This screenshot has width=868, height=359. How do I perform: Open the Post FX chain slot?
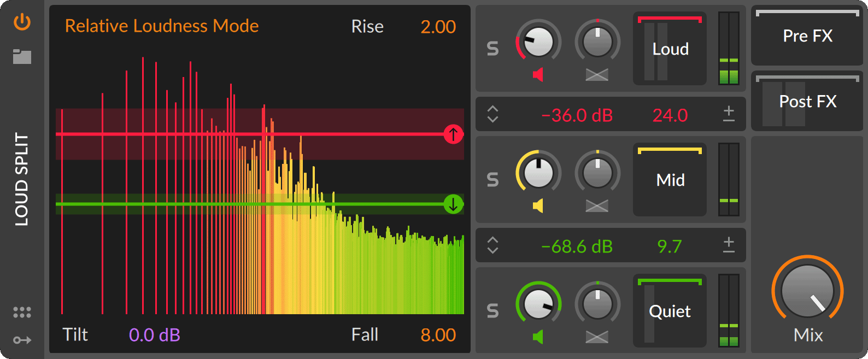(x=807, y=102)
